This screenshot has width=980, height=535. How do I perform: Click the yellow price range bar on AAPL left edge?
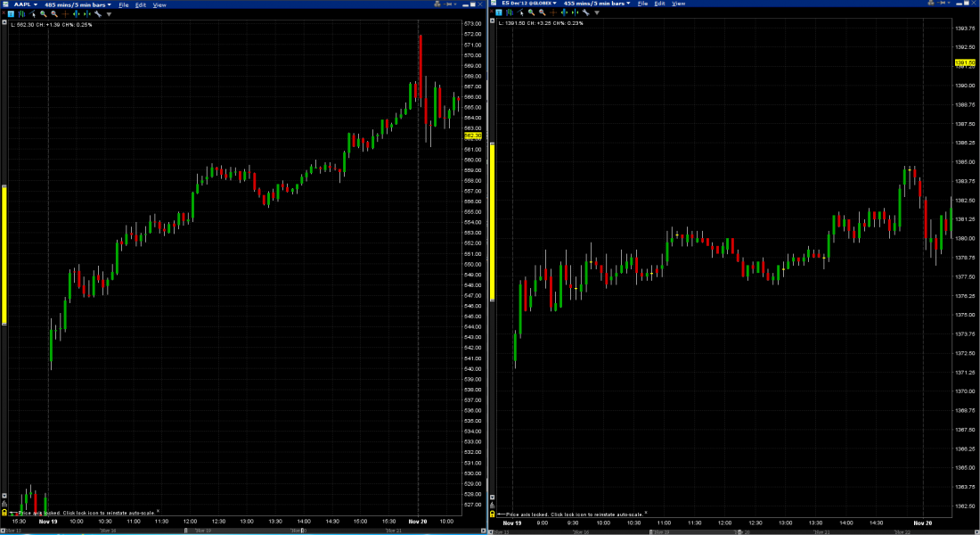(x=4, y=254)
